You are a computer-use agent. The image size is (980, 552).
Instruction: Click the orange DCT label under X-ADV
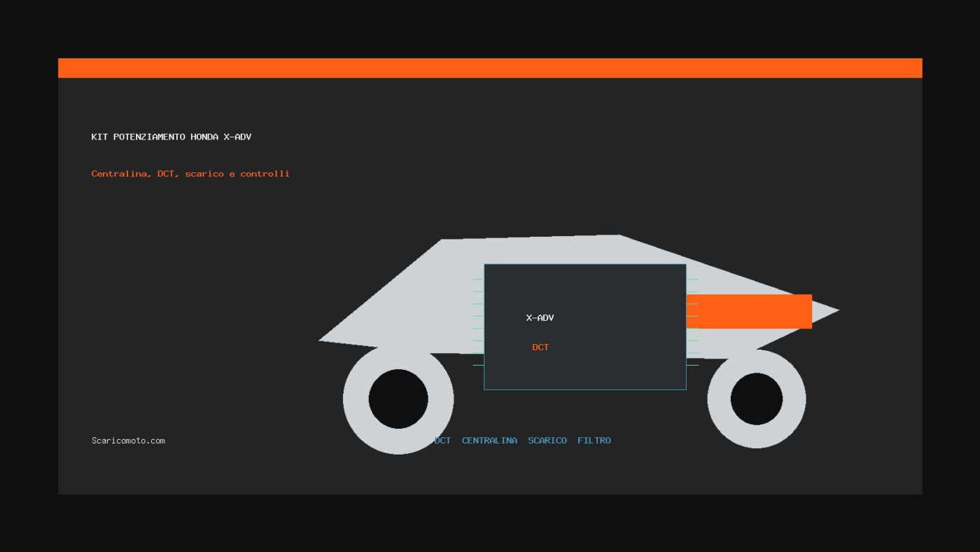click(x=540, y=347)
